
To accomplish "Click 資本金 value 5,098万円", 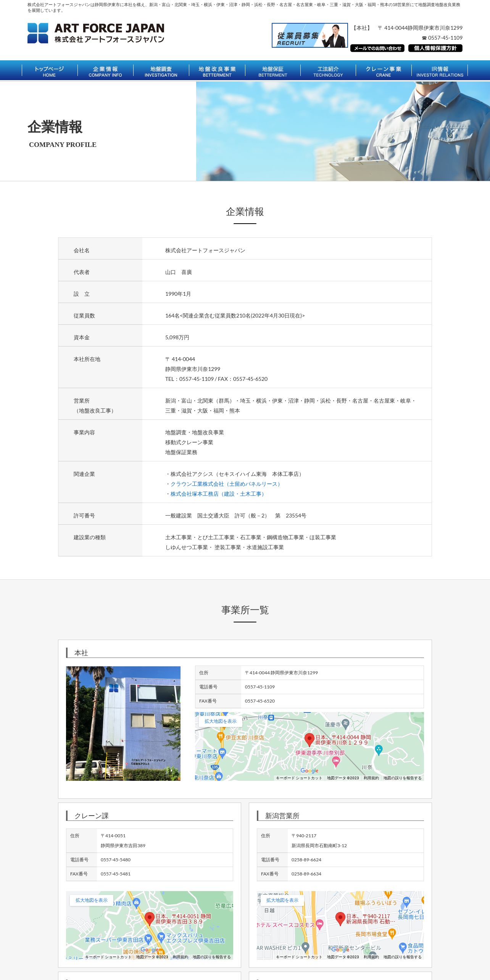I will [177, 337].
